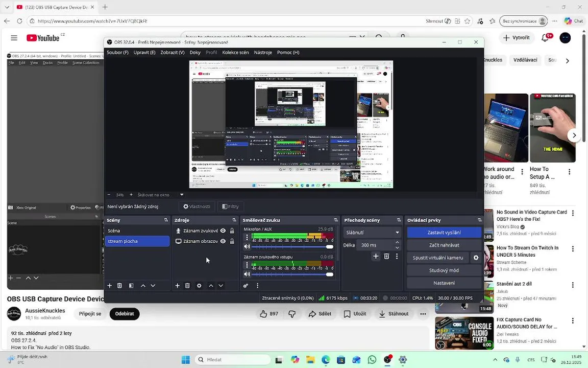Adjust Mikrofon / AUX volume slider
This screenshot has width=588, height=368.
[x=292, y=247]
